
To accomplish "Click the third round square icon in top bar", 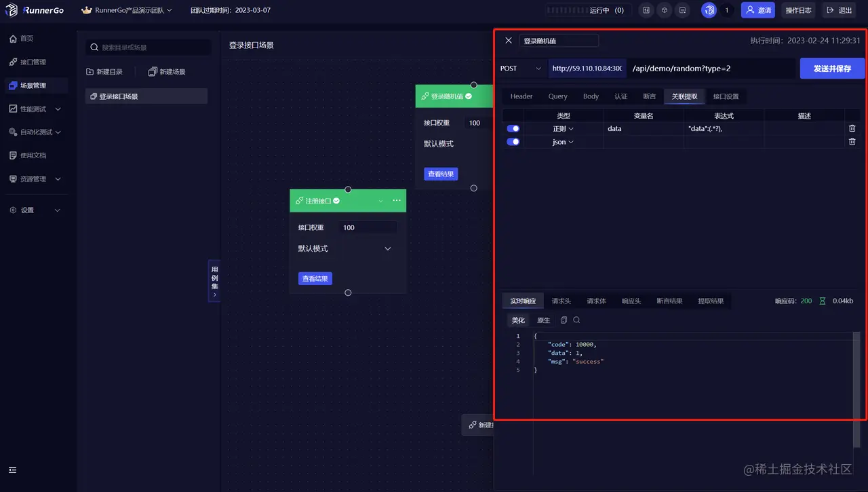I will pyautogui.click(x=683, y=10).
